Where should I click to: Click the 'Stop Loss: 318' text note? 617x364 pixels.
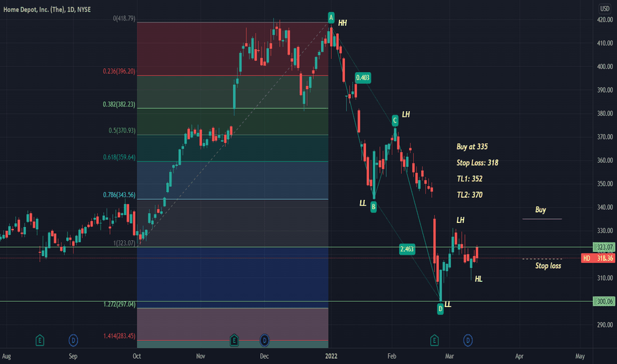coord(477,163)
